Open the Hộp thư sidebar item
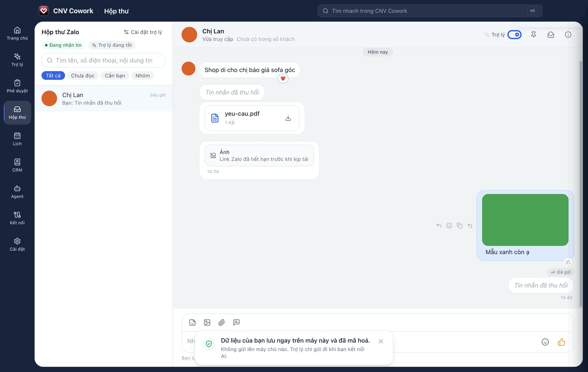The height and width of the screenshot is (372, 588). pos(17,112)
